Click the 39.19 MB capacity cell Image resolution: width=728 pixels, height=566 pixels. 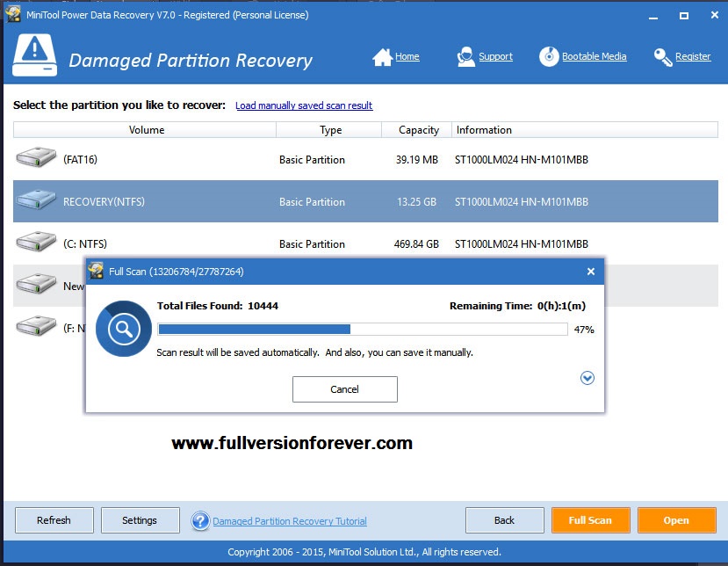417,160
